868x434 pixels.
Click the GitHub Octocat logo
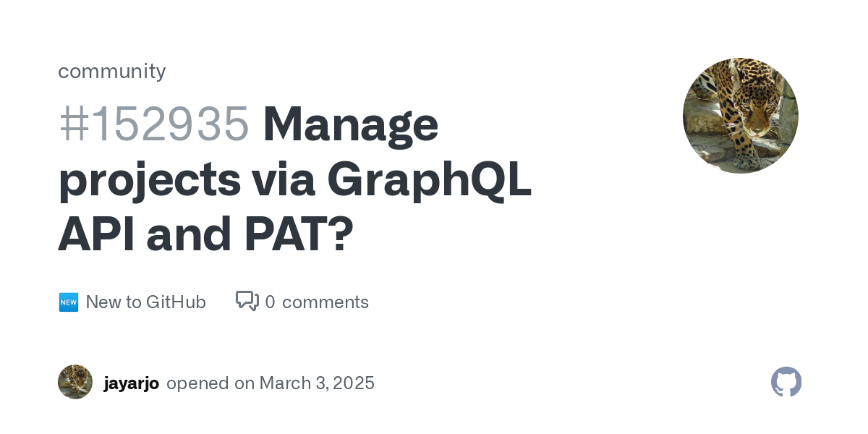[x=786, y=382]
